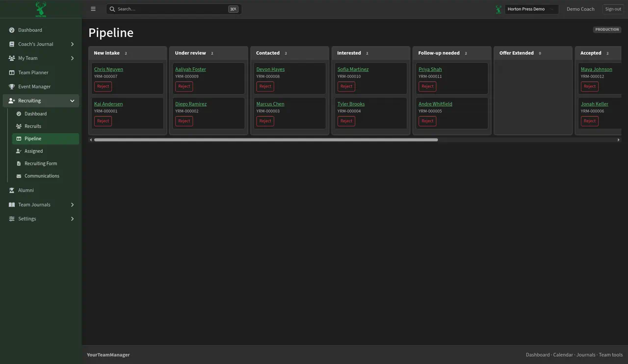This screenshot has height=364, width=628.
Task: Toggle the hamburger sidebar menu icon
Action: click(93, 9)
